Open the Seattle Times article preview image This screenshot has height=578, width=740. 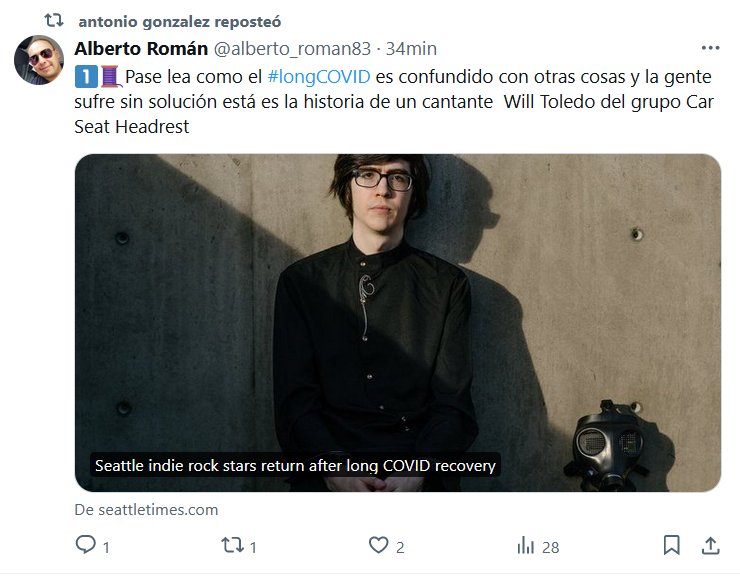398,323
